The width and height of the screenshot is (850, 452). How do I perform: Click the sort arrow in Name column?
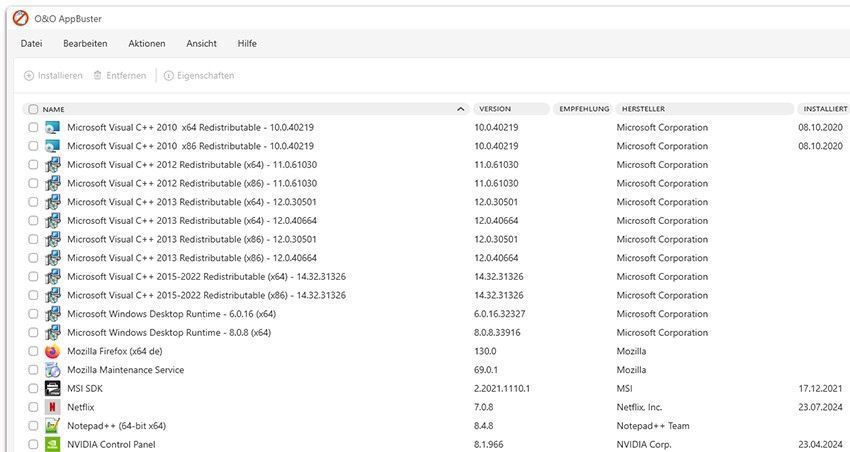pos(460,109)
